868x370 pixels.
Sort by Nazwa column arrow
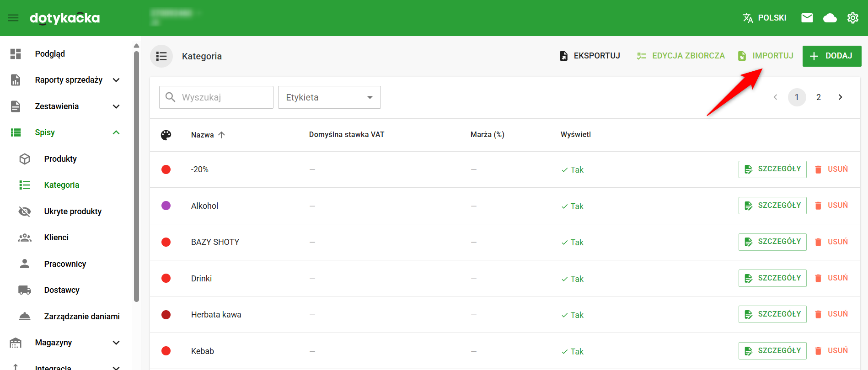pyautogui.click(x=222, y=135)
